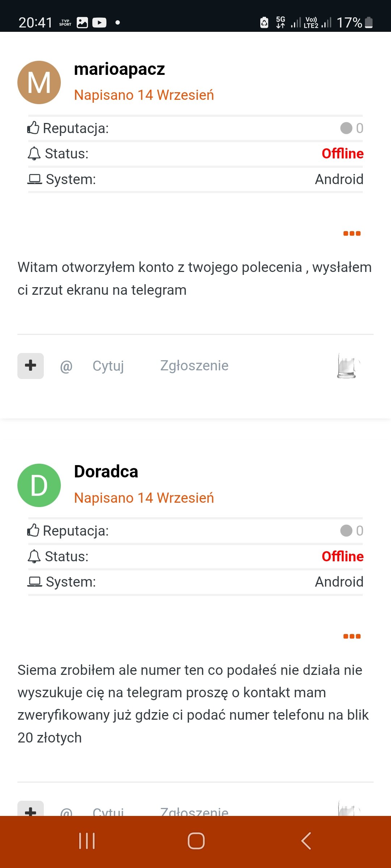391x868 pixels.
Task: Click Cytuj to quote marioapacz's post
Action: pos(108,366)
